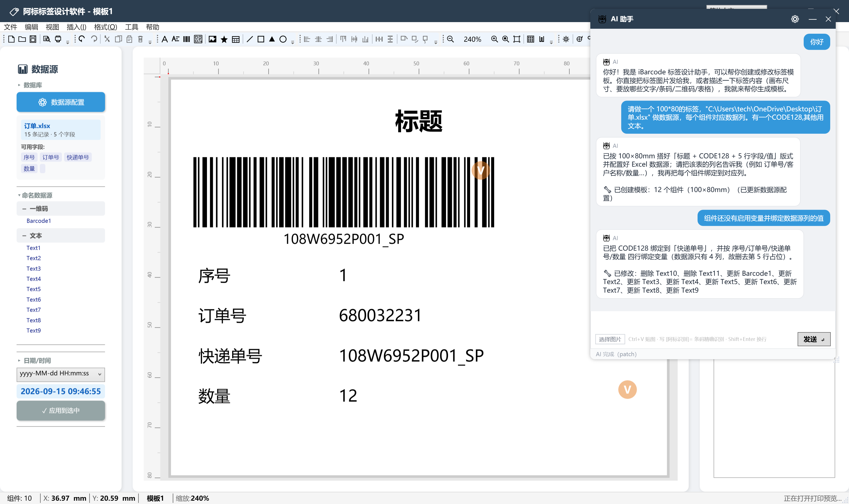Select the line drawing tool
Screen dimensions: 849x504
(250, 39)
